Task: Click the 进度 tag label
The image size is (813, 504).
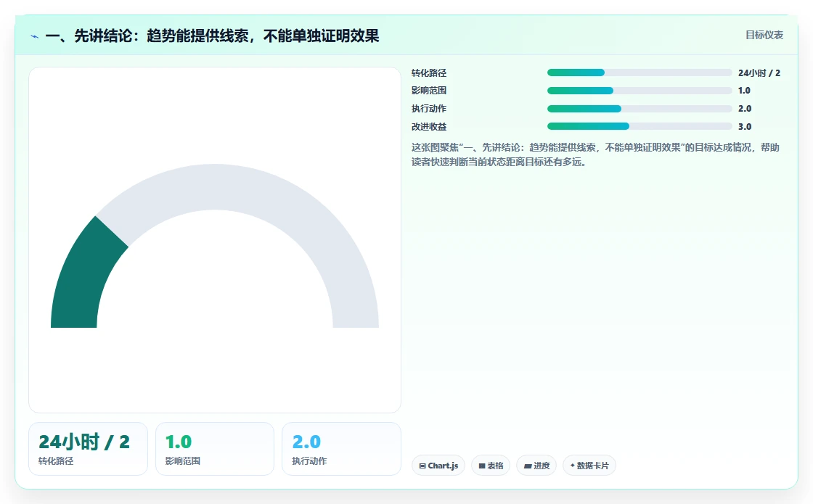Action: click(542, 466)
